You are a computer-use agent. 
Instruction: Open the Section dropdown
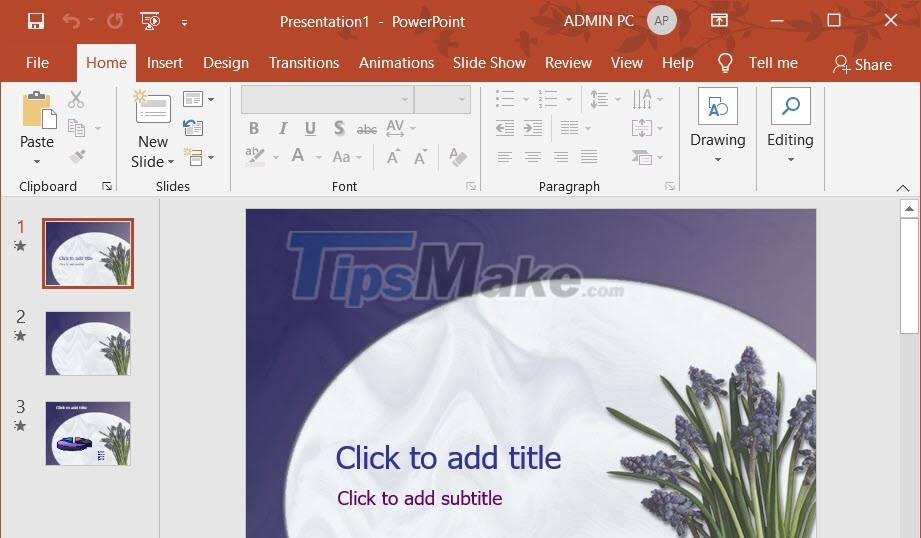point(199,157)
